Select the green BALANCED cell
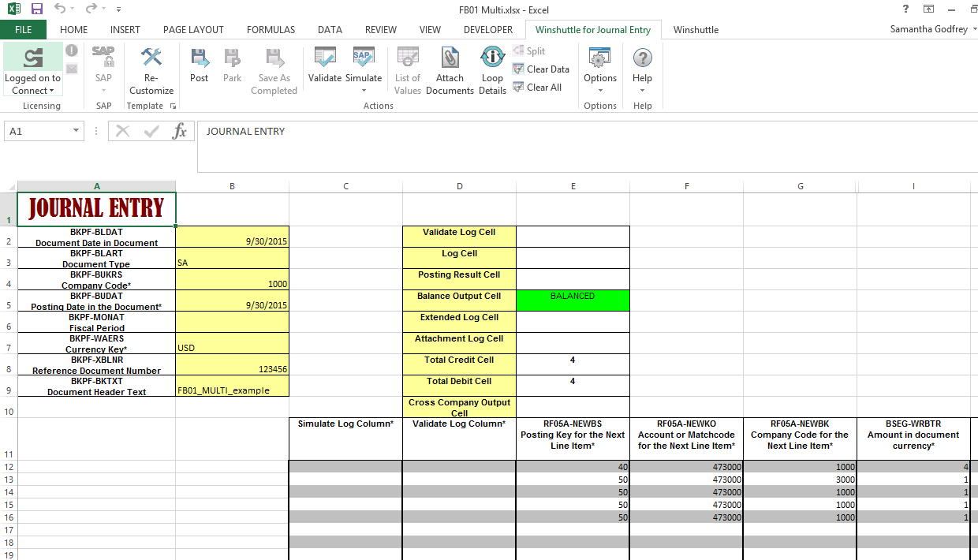 point(573,301)
